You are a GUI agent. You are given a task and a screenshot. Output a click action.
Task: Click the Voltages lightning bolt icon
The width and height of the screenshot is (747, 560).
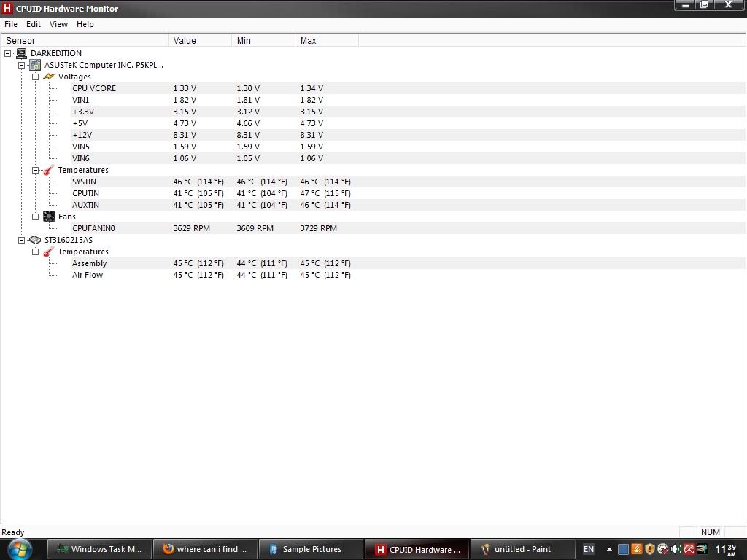[x=49, y=77]
